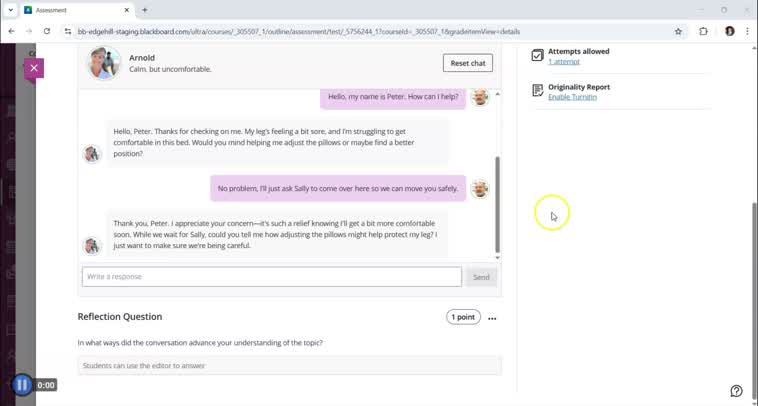Open the help question mark icon

(x=736, y=391)
